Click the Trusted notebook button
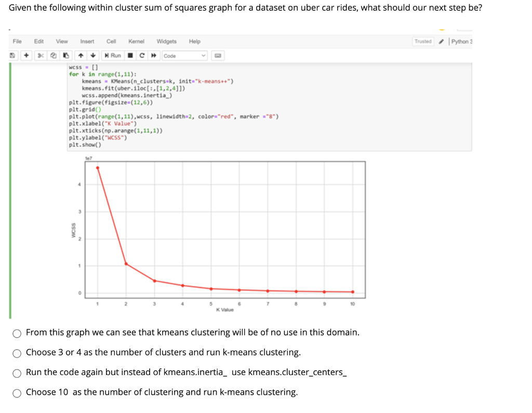This screenshot has width=532, height=413. (423, 42)
